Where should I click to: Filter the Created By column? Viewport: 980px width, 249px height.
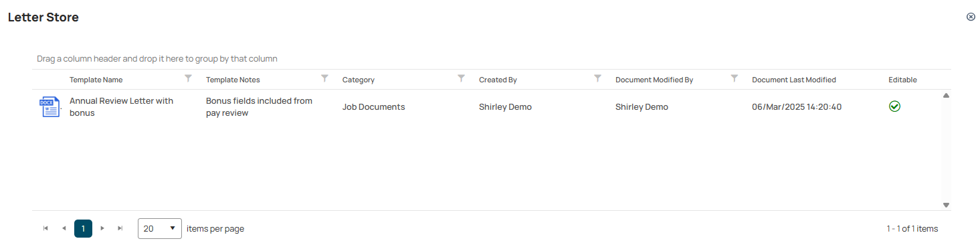[x=598, y=78]
